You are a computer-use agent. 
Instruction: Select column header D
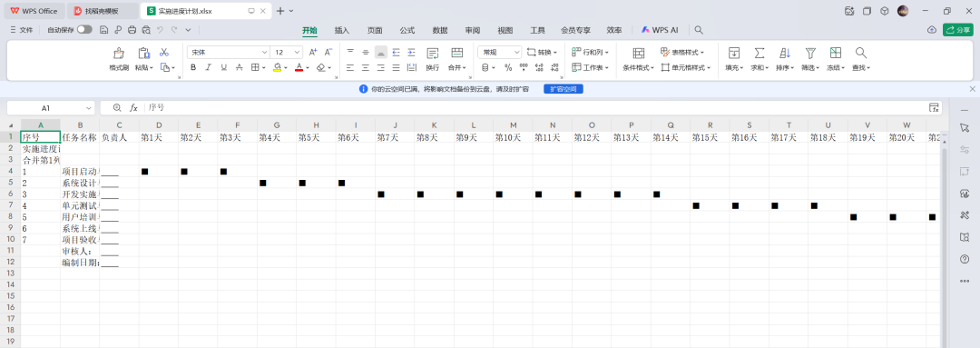(159, 125)
